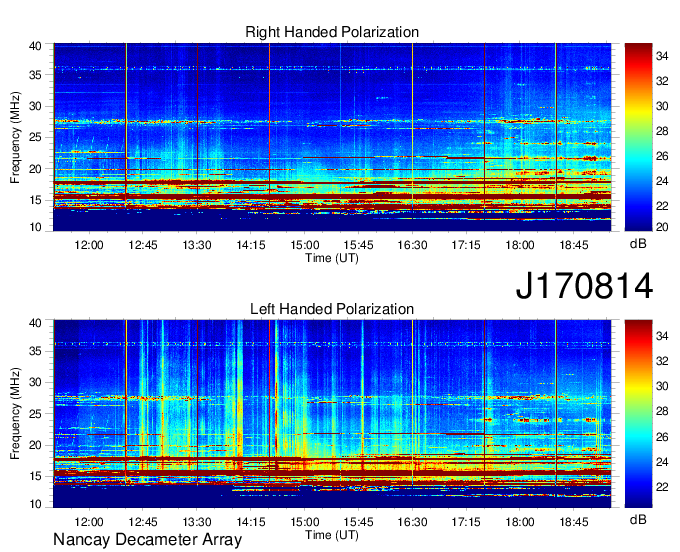Click 34 dB tick on left-handed color bar
Image resolution: width=680 pixels, height=552 pixels.
[x=662, y=336]
